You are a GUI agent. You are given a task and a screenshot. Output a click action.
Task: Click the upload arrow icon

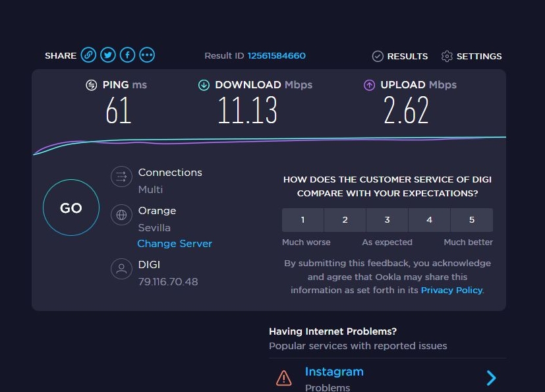pyautogui.click(x=369, y=85)
